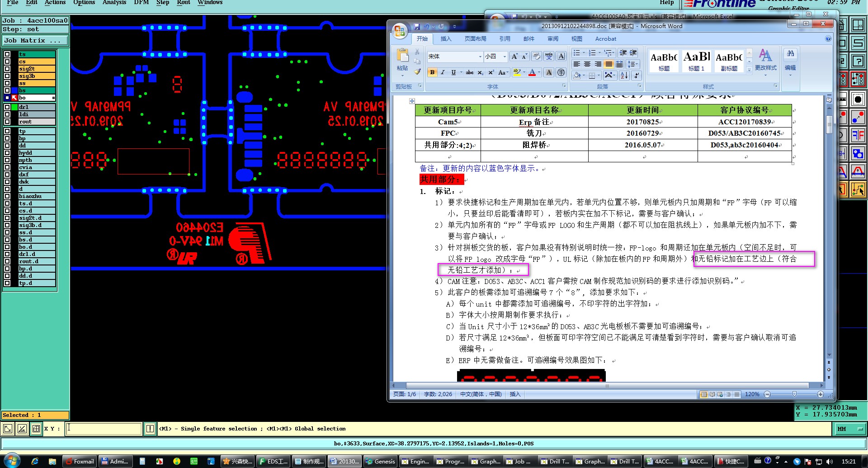Viewport: 868px width, 468px height.
Task: Toggle visibility checkbox for layer bs
Action: pyautogui.click(x=7, y=90)
